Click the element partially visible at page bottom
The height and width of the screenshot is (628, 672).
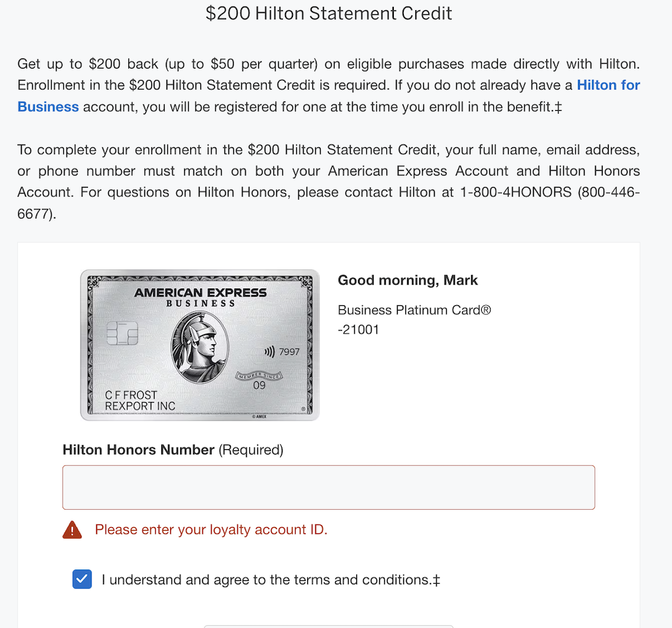[329, 626]
